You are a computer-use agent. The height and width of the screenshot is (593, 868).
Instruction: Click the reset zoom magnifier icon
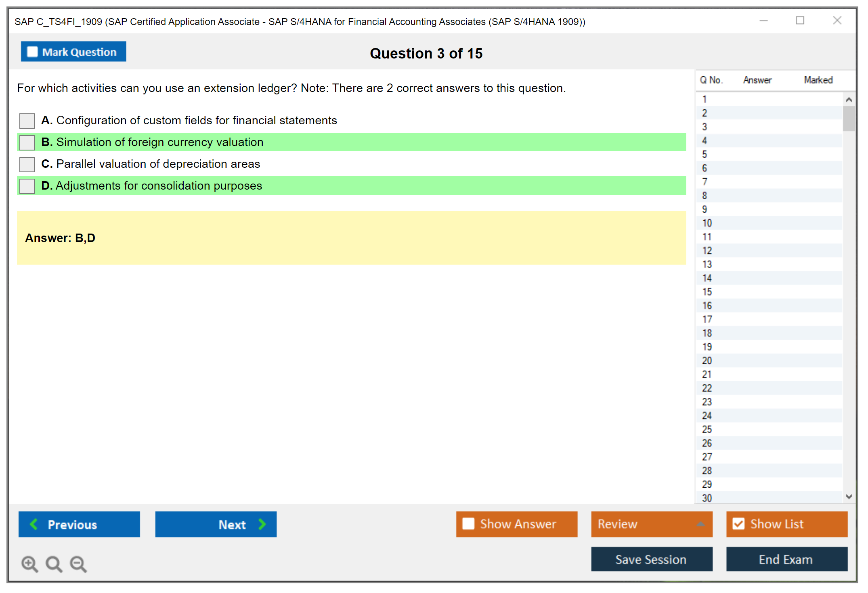coord(54,564)
